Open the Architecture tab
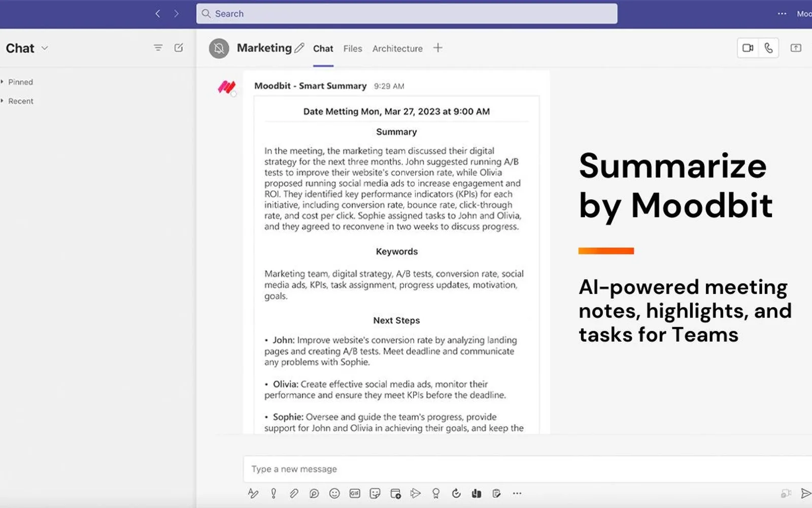 click(397, 49)
